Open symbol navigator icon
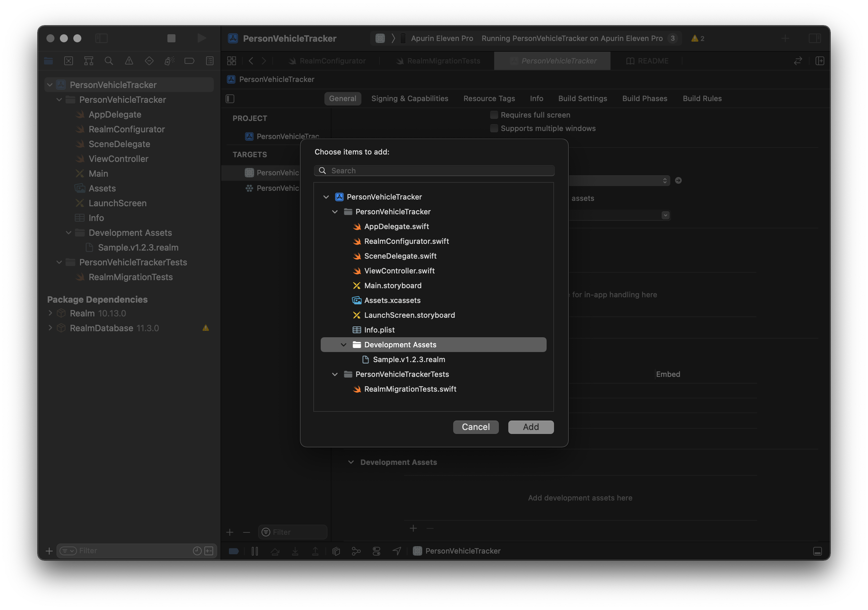The height and width of the screenshot is (610, 868). click(88, 61)
